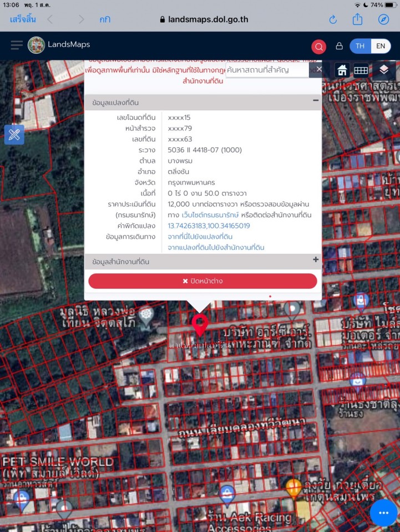This screenshot has height=532, width=400.
Task: Click the เลขที่ดิน value xxxx63
Action: tap(180, 139)
